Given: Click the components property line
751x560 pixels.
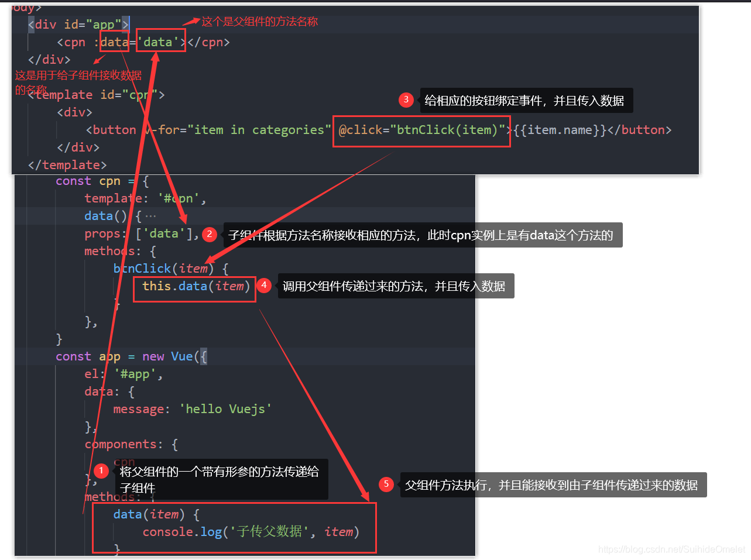Looking at the screenshot, I should click(131, 444).
